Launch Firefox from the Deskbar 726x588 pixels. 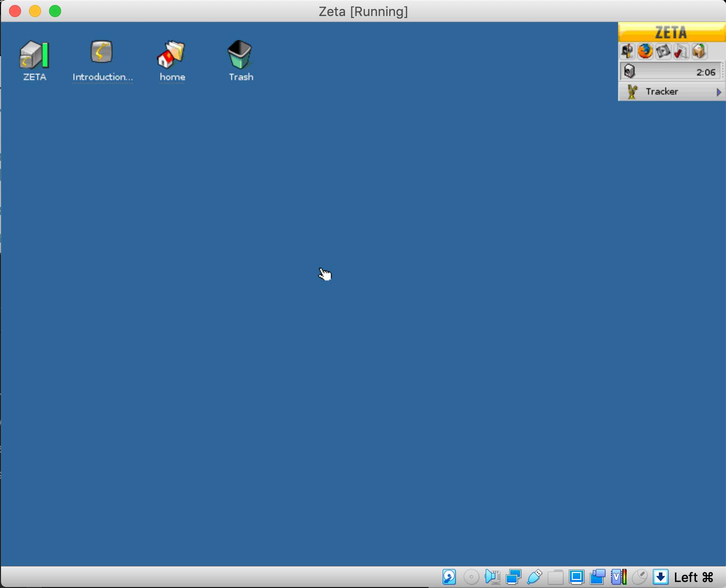click(645, 51)
